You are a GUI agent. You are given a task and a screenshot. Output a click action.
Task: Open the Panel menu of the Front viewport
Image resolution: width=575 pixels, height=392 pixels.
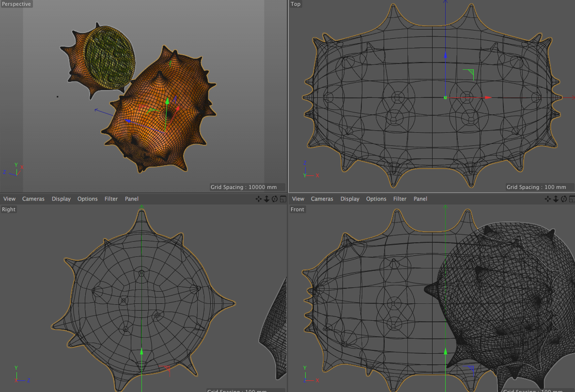(x=420, y=199)
